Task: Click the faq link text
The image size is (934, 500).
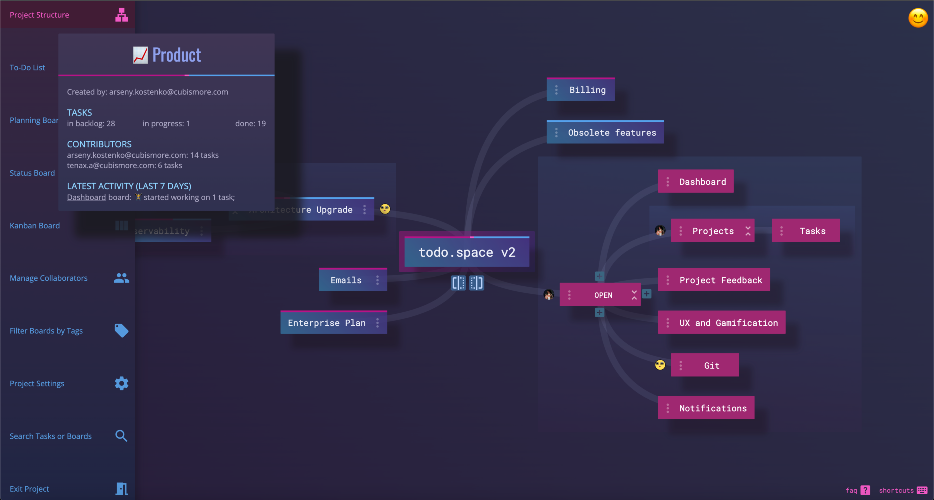Action: click(x=851, y=490)
